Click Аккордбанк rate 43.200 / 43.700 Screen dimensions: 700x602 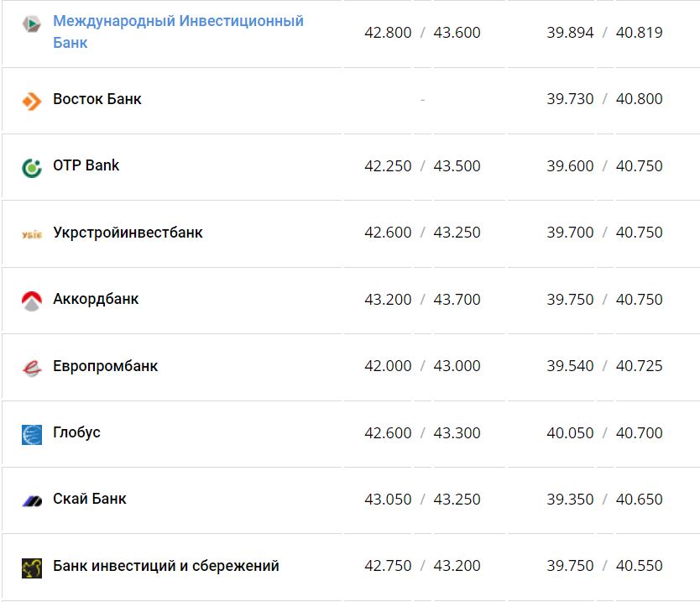(x=422, y=300)
